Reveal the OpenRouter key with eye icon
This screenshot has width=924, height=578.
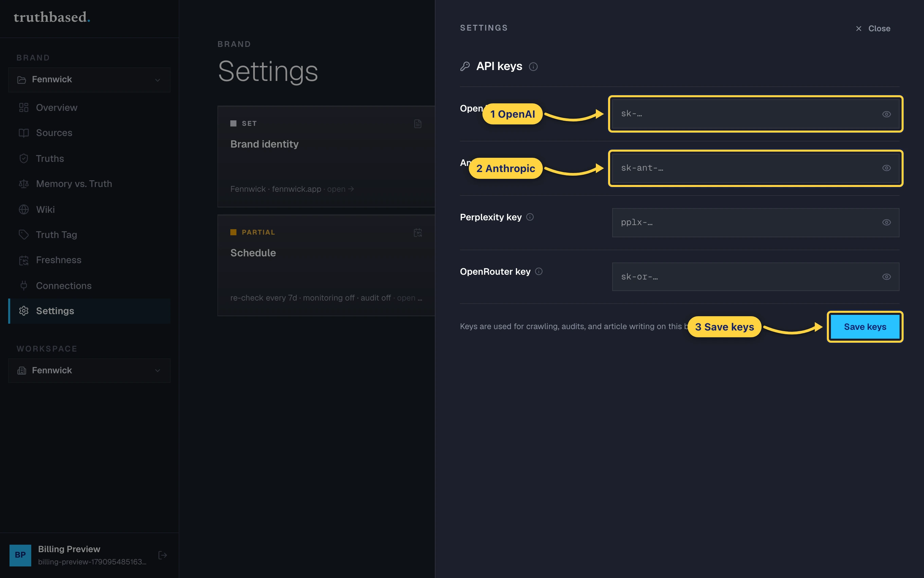tap(887, 277)
